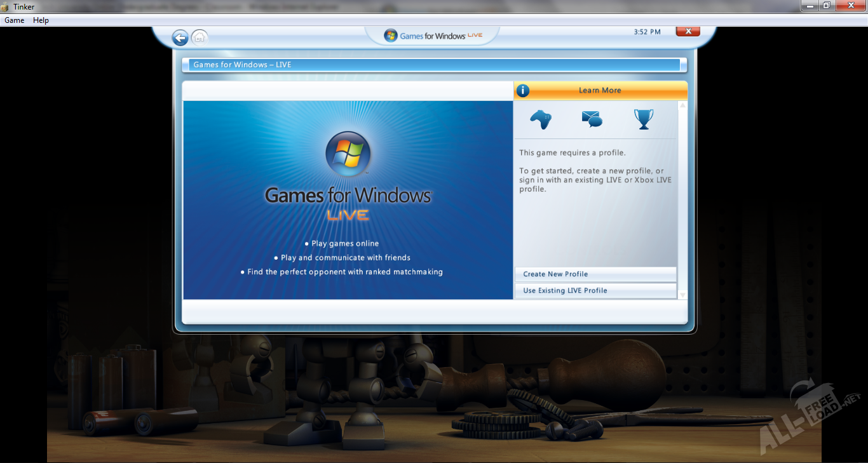Click the scrollbar up arrow in info panel

(682, 105)
